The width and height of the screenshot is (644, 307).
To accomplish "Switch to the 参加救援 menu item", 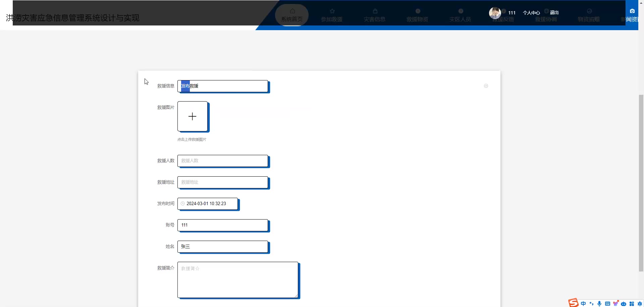I will pos(332,15).
